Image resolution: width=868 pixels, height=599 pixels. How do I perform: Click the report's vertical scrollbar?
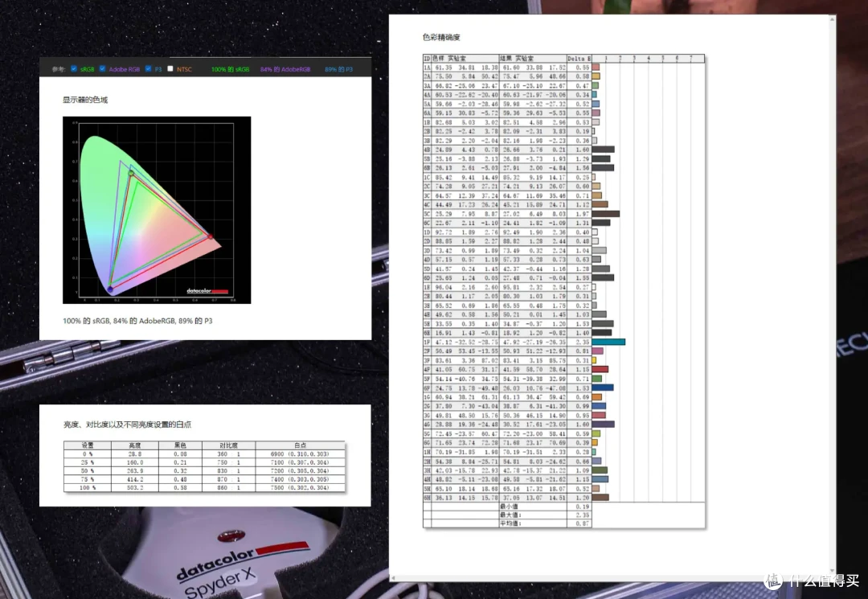coord(832,295)
